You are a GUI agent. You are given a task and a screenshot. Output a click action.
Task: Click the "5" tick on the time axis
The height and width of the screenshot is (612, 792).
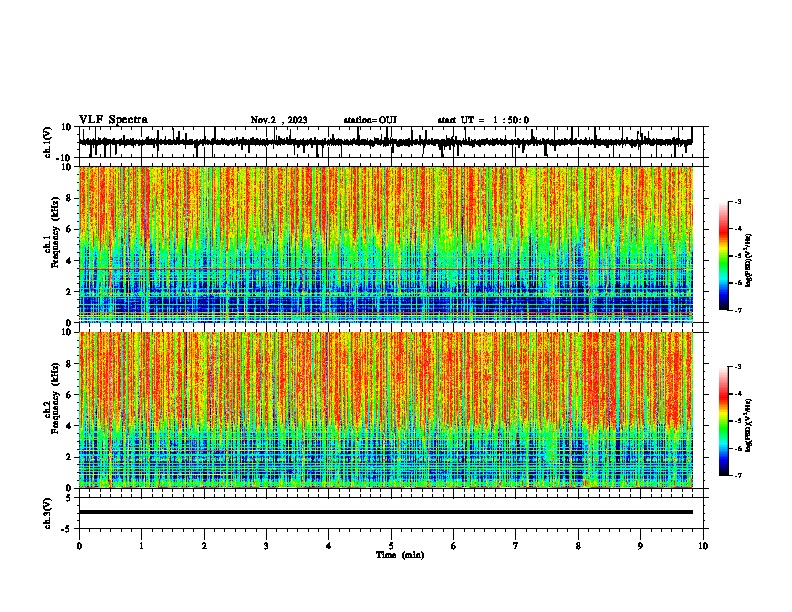tap(391, 546)
